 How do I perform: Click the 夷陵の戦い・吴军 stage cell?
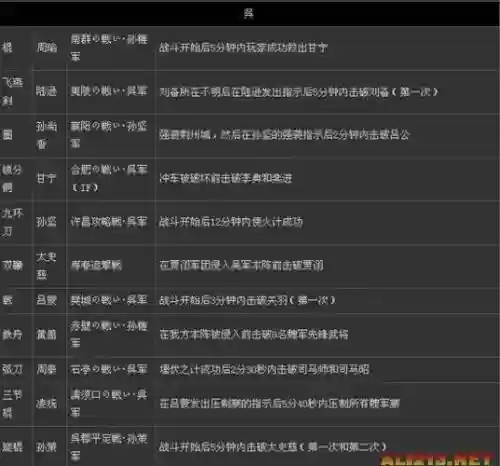tap(109, 91)
